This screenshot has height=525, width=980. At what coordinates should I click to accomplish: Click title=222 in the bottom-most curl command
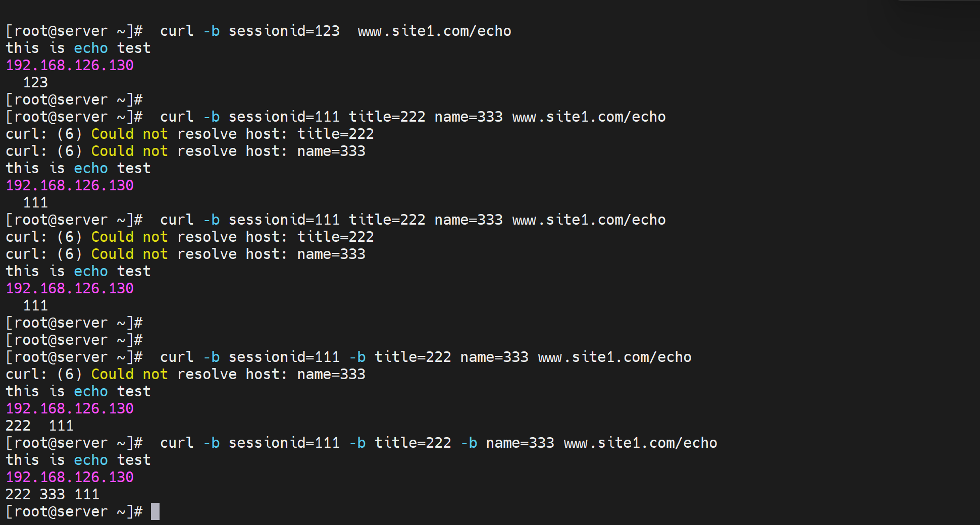pyautogui.click(x=412, y=443)
